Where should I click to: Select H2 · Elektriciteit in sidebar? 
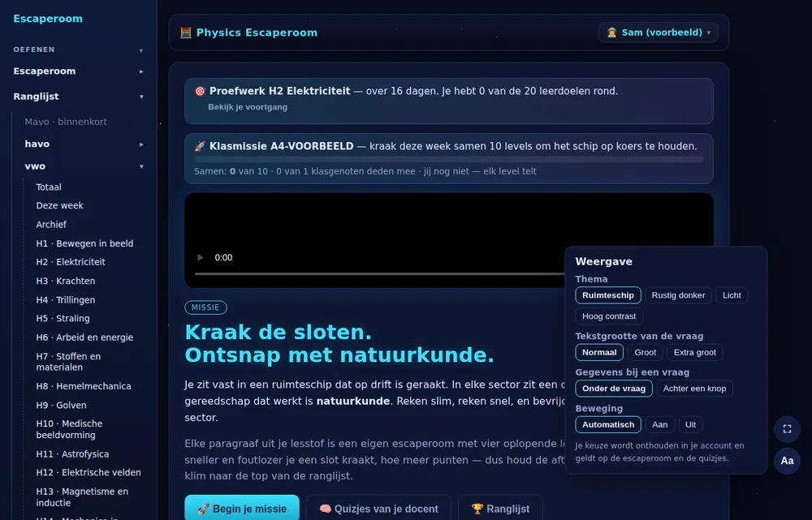point(71,262)
